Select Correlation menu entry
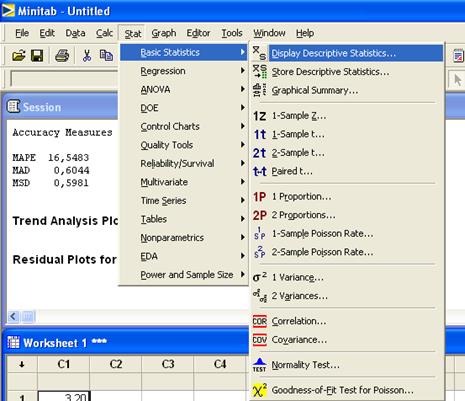 tap(348, 321)
